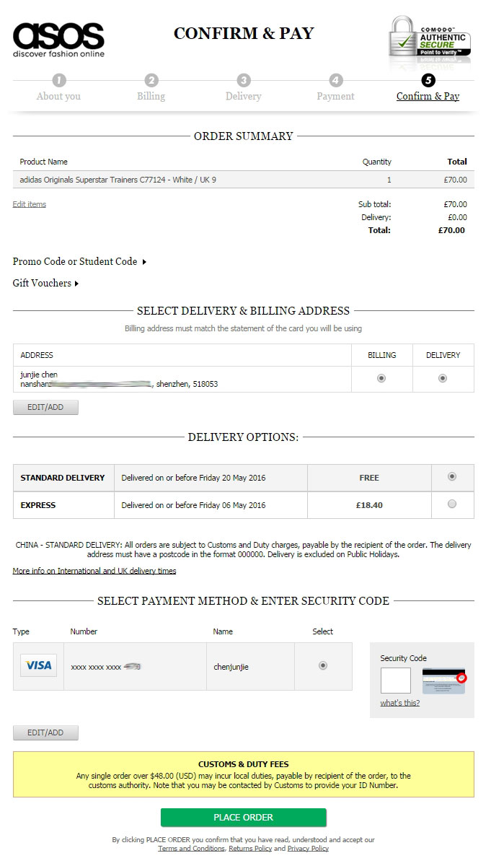Select the Delivery address radio button
This screenshot has width=504, height=866.
[443, 378]
